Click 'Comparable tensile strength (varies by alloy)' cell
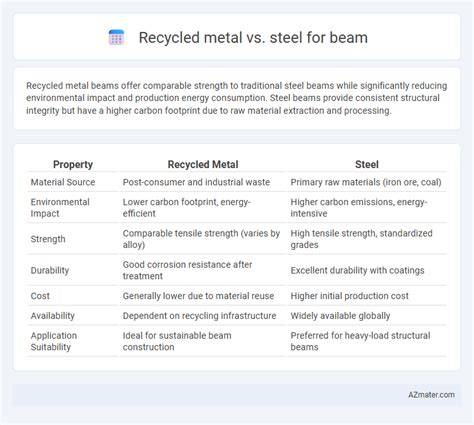 [201, 239]
